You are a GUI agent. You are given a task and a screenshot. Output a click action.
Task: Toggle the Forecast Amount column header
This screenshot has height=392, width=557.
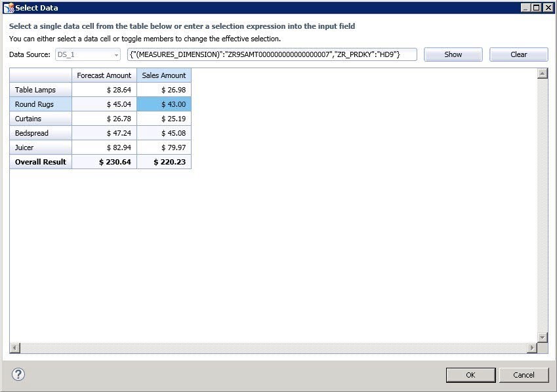click(104, 75)
